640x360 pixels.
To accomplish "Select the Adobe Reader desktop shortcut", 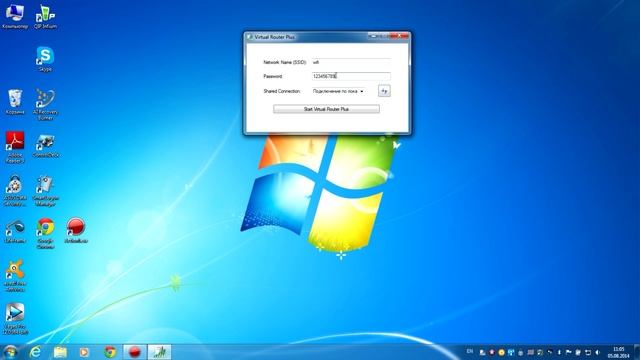I will pyautogui.click(x=15, y=147).
